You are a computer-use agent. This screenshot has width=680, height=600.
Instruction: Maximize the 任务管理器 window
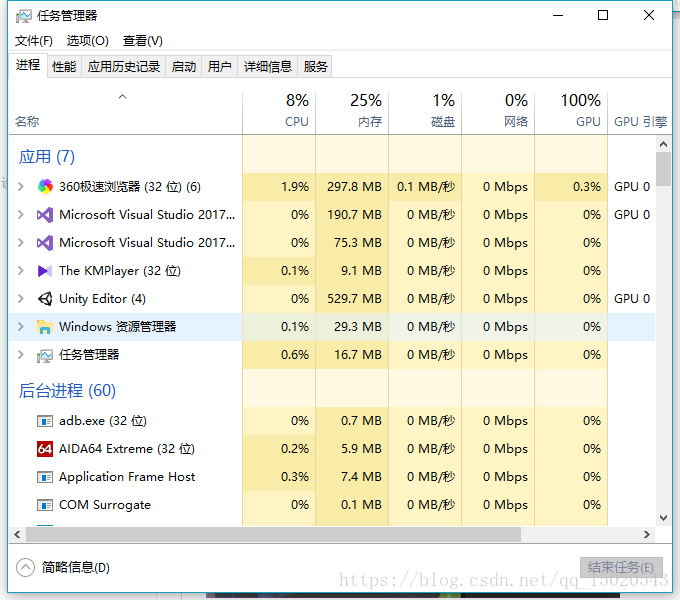pyautogui.click(x=603, y=16)
